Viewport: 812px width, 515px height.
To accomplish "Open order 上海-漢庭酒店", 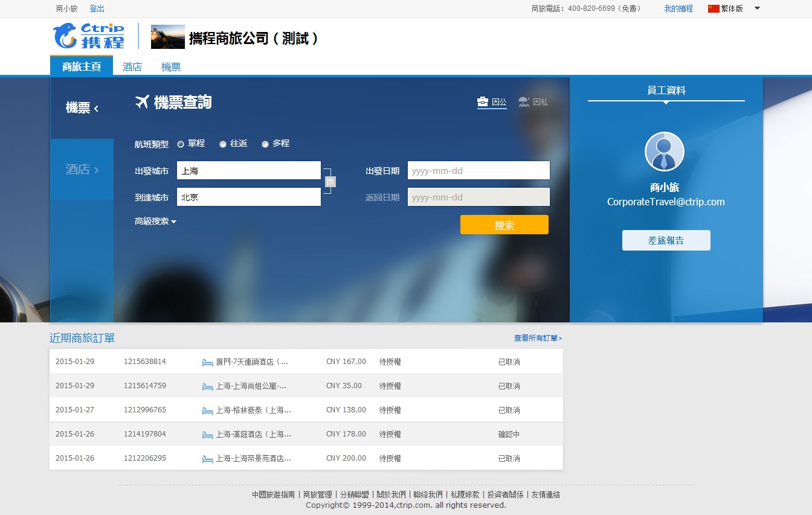I will click(254, 435).
